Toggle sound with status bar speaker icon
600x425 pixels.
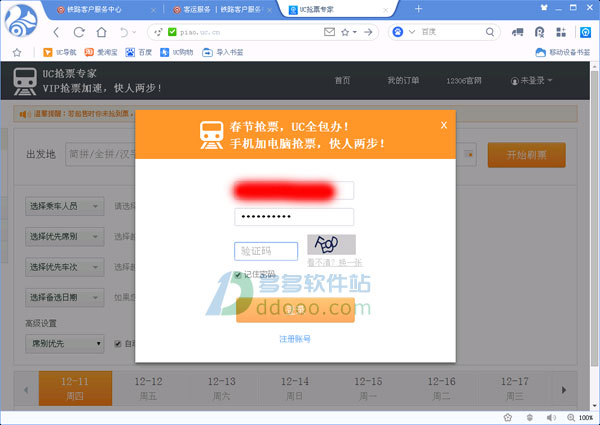pyautogui.click(x=551, y=417)
